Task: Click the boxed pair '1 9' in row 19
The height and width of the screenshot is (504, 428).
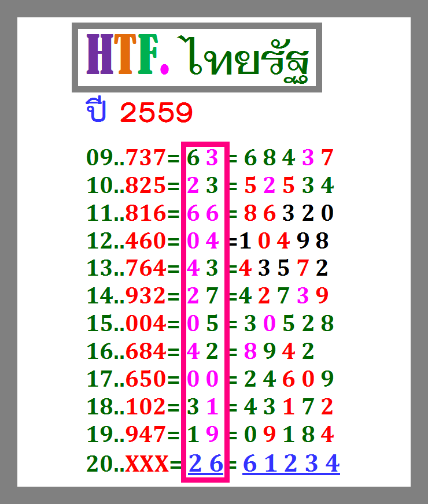Action: tap(202, 434)
